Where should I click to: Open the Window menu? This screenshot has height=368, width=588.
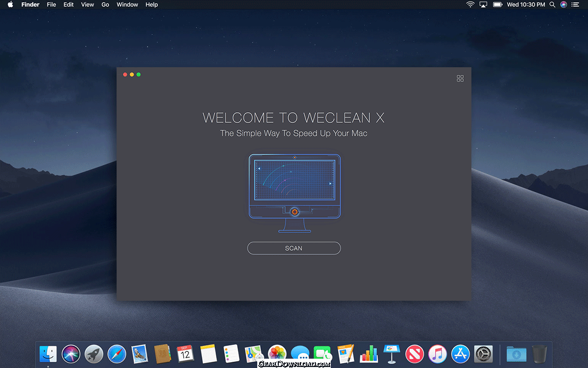[127, 4]
